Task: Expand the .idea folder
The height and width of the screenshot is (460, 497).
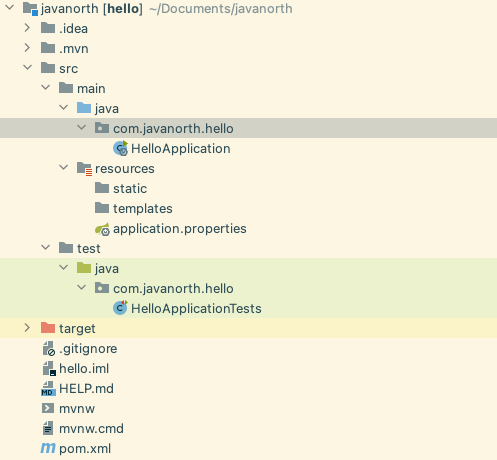Action: click(27, 28)
